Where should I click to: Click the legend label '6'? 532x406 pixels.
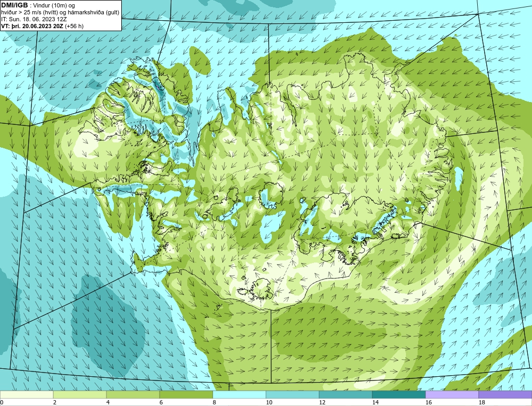(x=161, y=402)
